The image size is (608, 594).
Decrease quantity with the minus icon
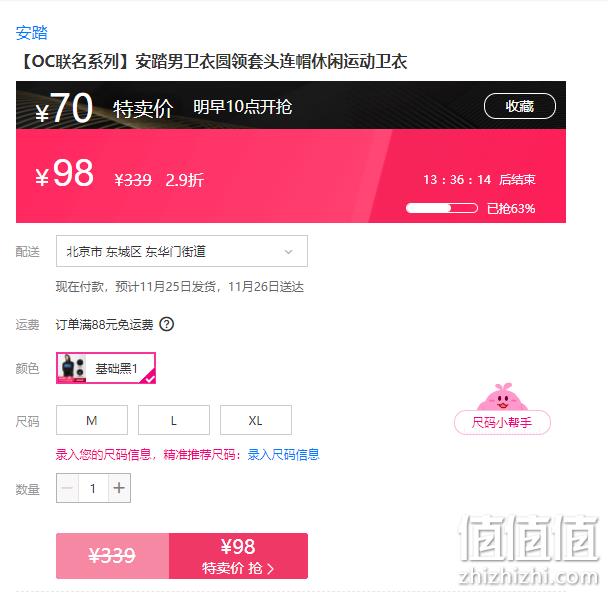point(67,488)
